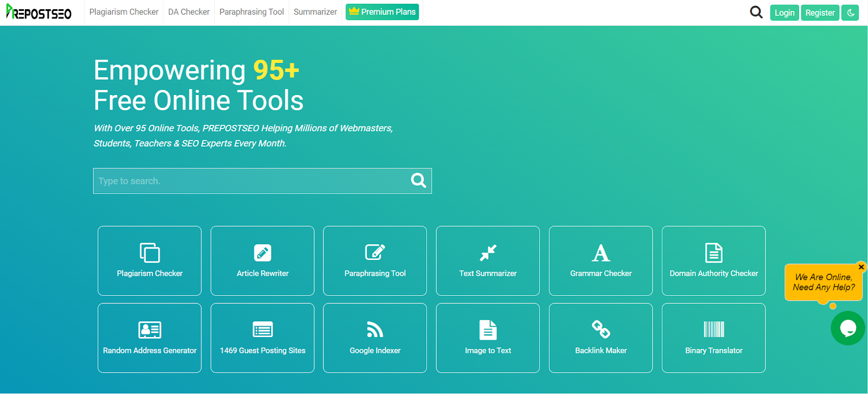This screenshot has width=868, height=394.
Task: Open the 'Plagiarism Checker' tile label
Action: click(x=150, y=274)
